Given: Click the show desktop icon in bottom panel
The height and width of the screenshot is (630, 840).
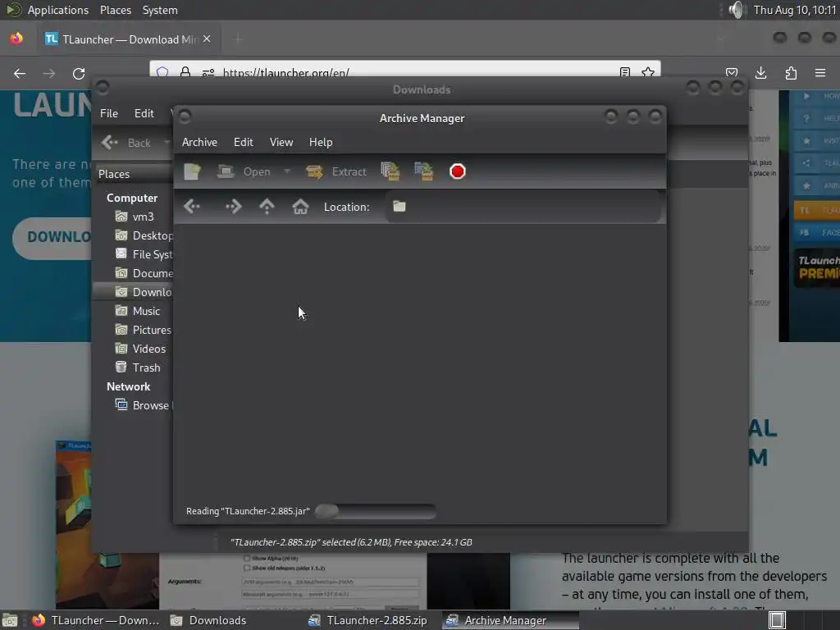Looking at the screenshot, I should (10, 620).
